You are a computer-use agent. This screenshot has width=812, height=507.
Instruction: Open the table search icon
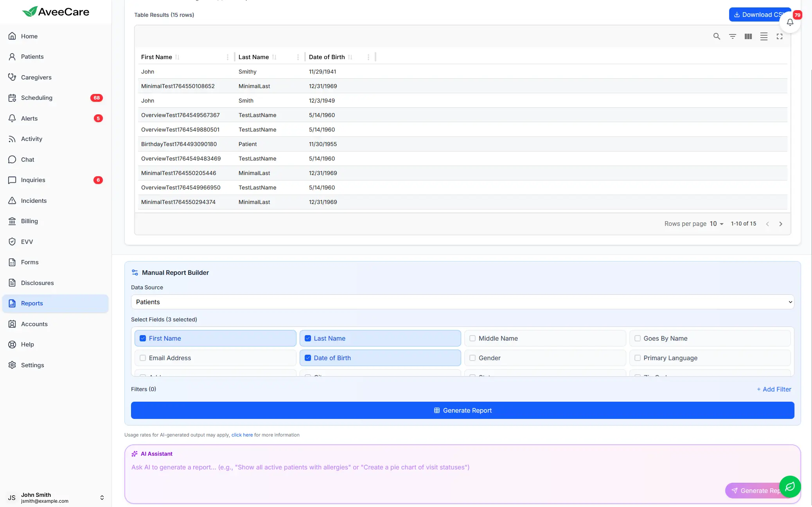coord(717,36)
